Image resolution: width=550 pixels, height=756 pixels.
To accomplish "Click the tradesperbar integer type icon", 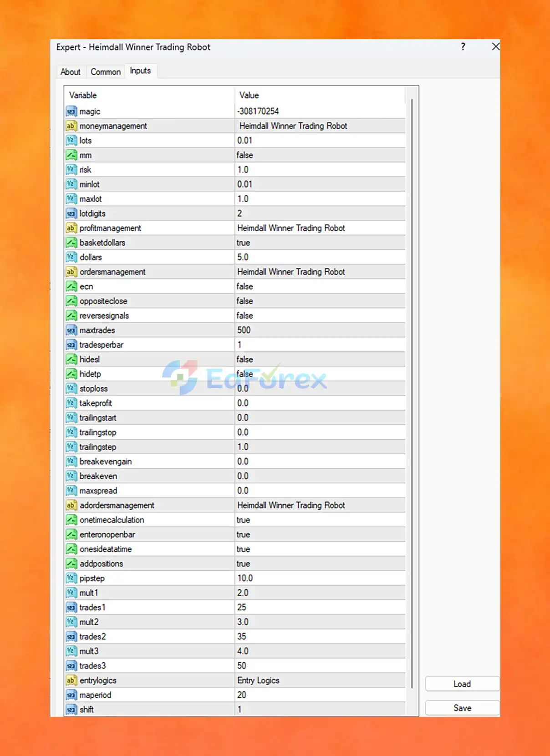I will tap(71, 345).
